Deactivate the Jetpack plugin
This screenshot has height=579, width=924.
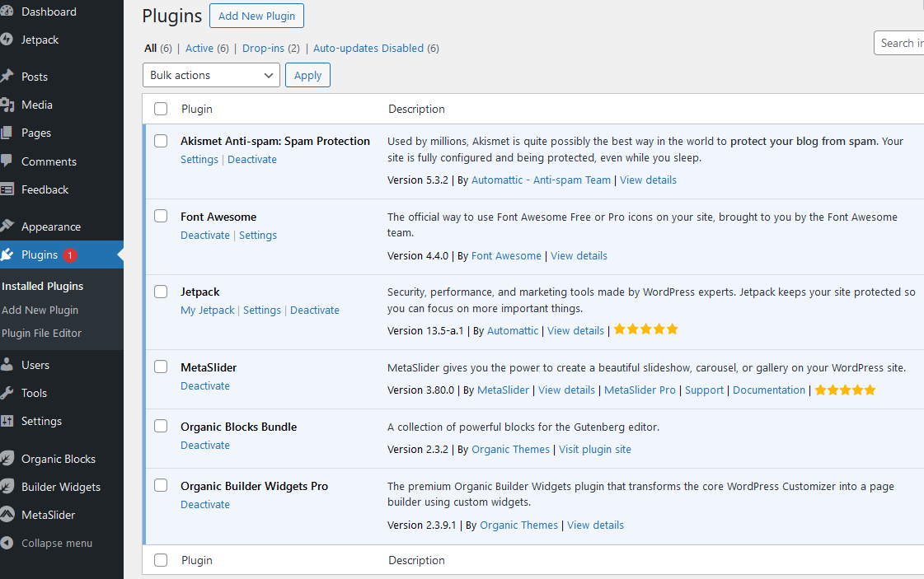point(315,311)
